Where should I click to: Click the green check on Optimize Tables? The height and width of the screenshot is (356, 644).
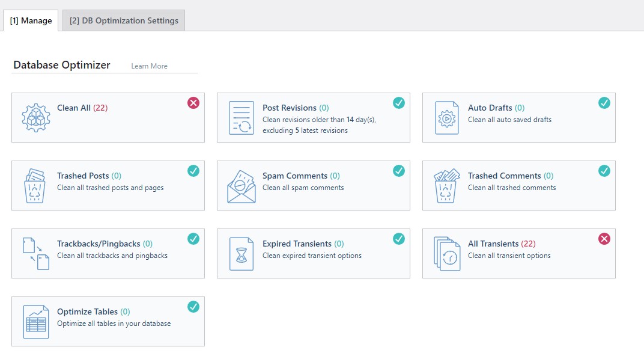click(x=193, y=307)
